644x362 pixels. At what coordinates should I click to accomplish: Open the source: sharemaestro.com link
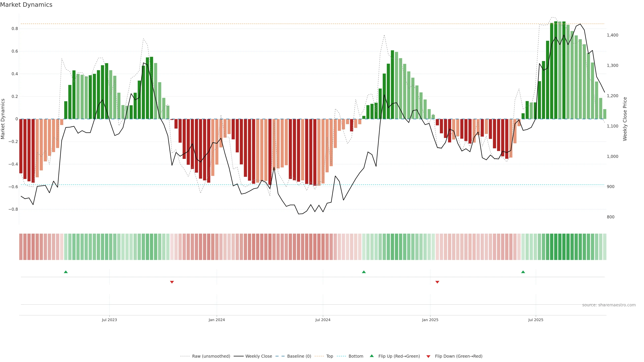pyautogui.click(x=609, y=305)
